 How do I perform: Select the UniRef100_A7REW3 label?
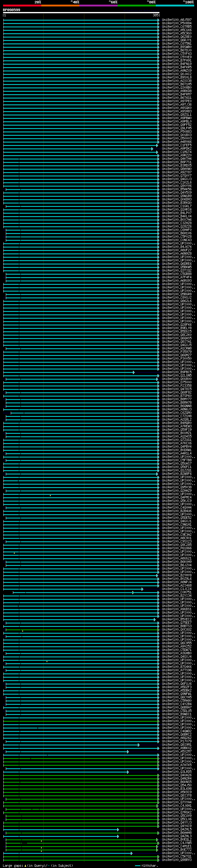point(177,426)
